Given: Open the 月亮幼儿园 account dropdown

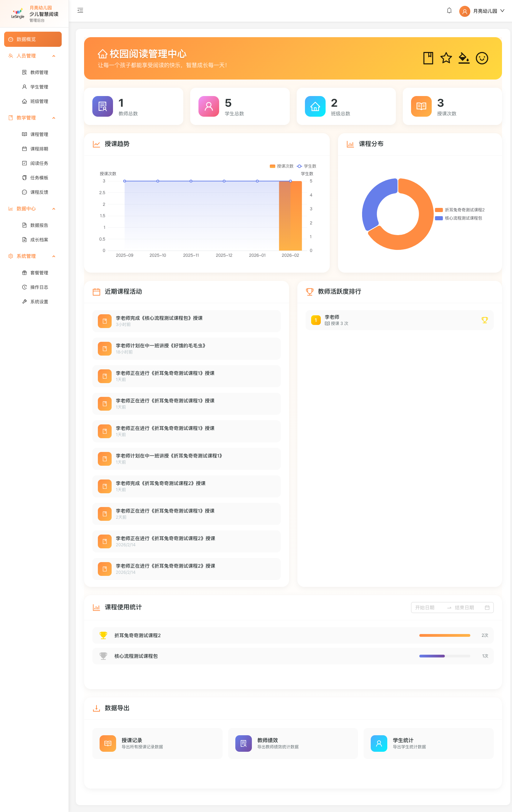Looking at the screenshot, I should coord(482,11).
